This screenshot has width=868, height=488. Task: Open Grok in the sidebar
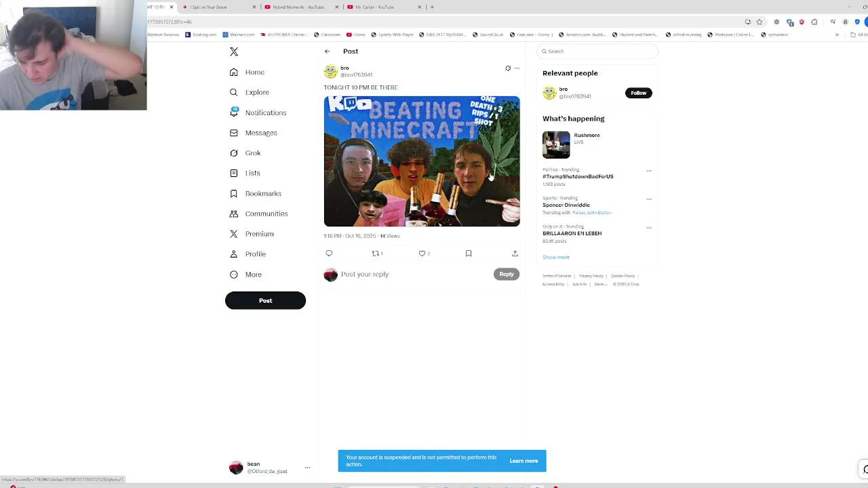[245, 153]
